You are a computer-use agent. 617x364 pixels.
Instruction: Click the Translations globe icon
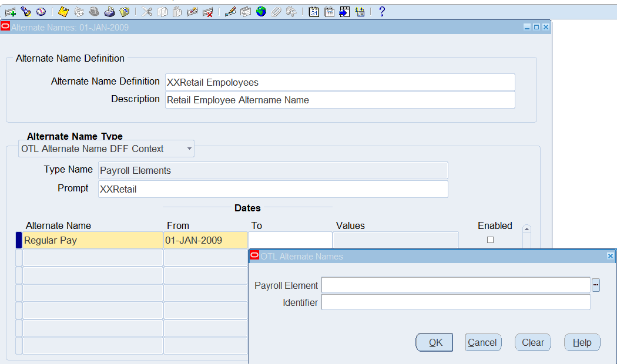tap(261, 12)
